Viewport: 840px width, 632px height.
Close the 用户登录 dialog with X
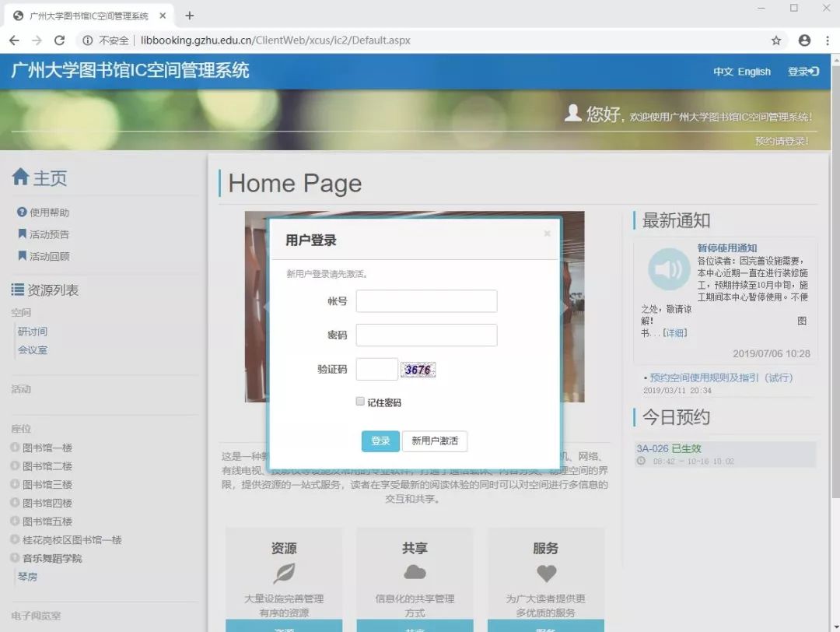click(547, 233)
